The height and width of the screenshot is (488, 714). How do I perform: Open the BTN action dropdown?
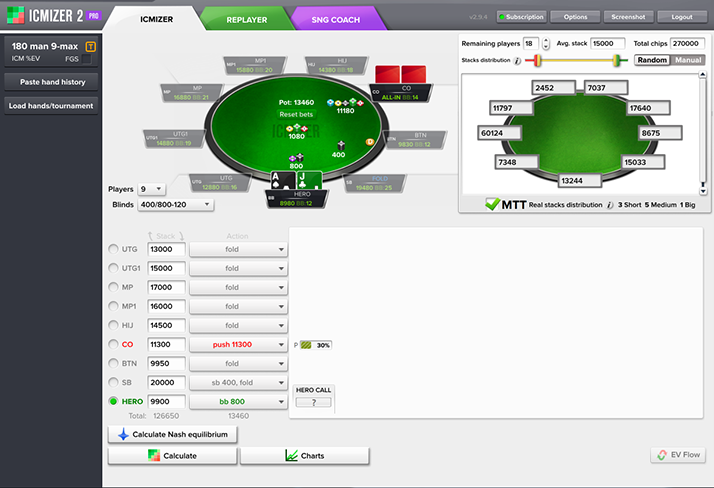(238, 364)
